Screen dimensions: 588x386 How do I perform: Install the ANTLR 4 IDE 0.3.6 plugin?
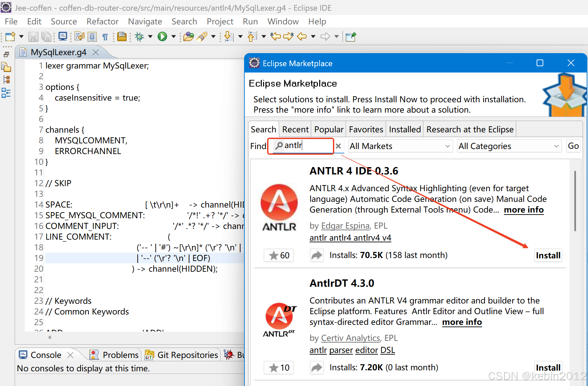548,255
